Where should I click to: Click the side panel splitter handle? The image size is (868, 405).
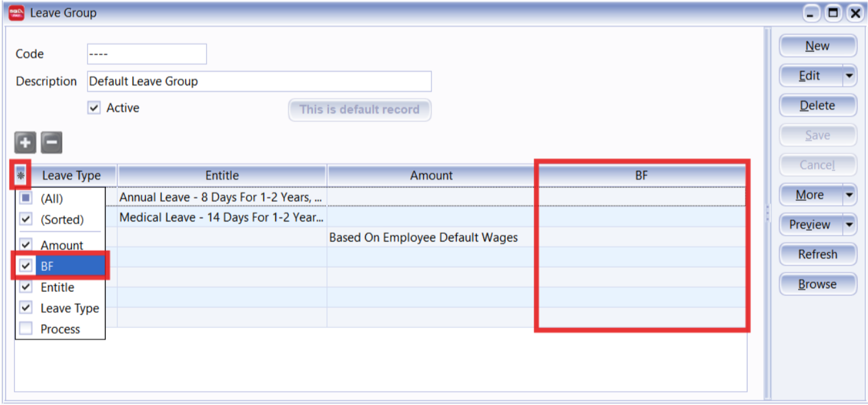(768, 213)
